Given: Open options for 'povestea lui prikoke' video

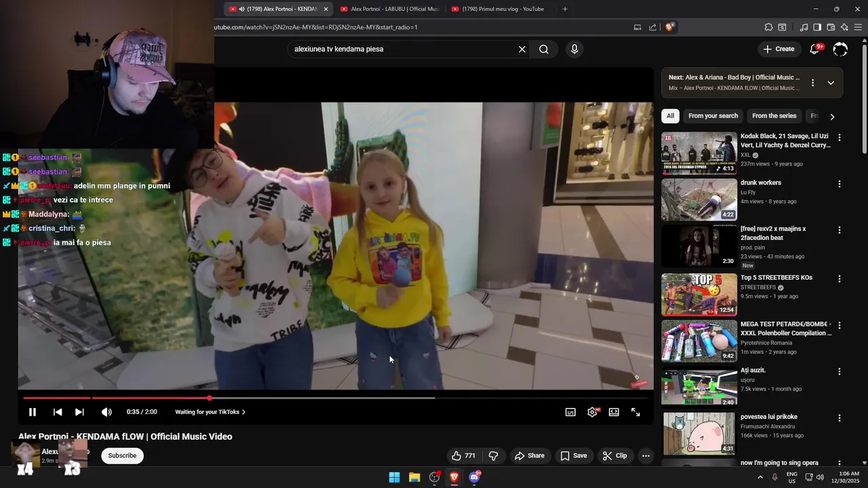Looking at the screenshot, I should [x=840, y=418].
